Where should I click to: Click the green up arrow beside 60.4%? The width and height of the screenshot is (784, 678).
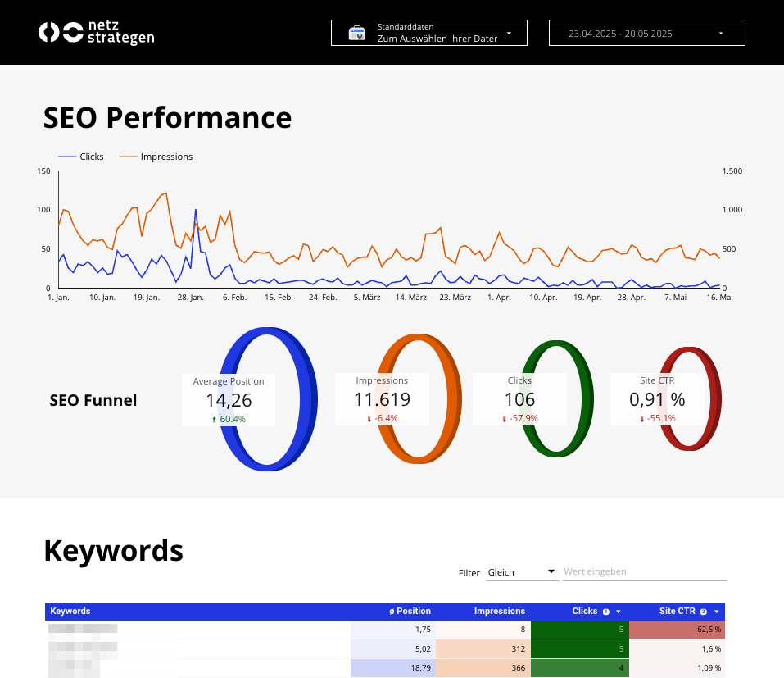[215, 419]
